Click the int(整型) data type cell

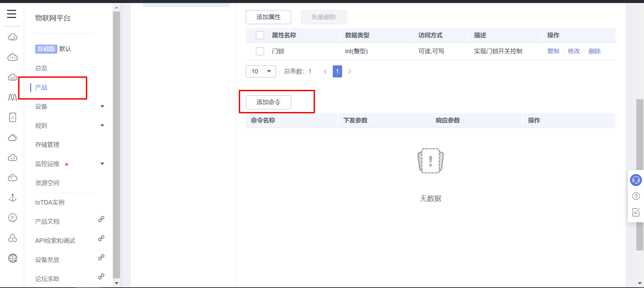pyautogui.click(x=357, y=51)
